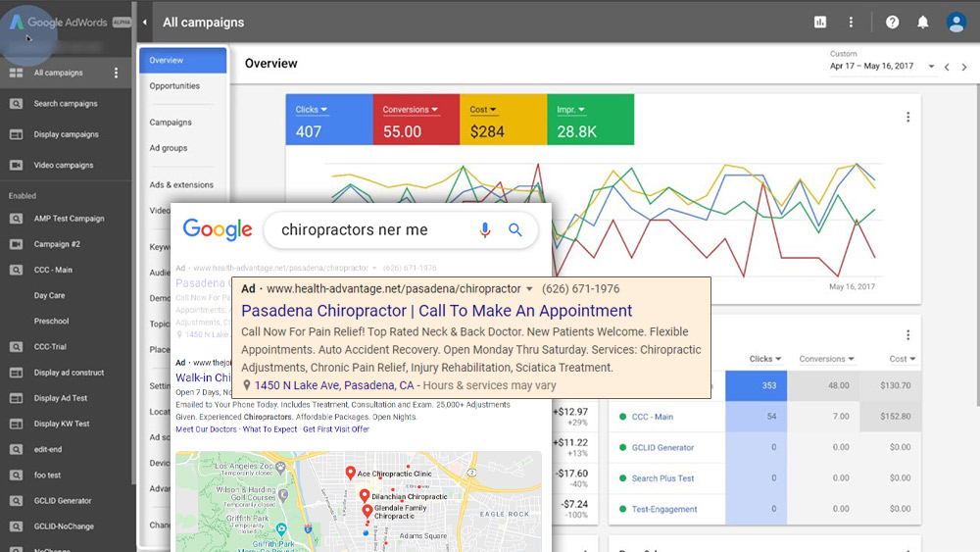980x552 pixels.
Task: Click the Ace Chiropractic Clinic map pin
Action: point(350,474)
